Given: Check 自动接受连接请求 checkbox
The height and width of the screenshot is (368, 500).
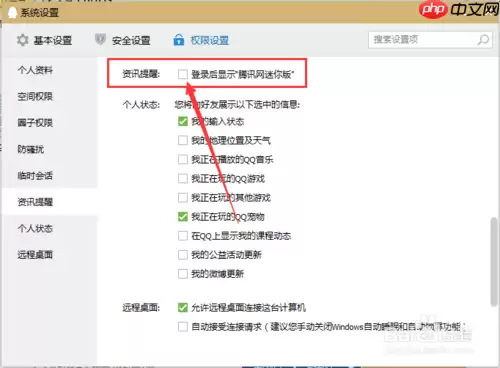Looking at the screenshot, I should click(183, 327).
